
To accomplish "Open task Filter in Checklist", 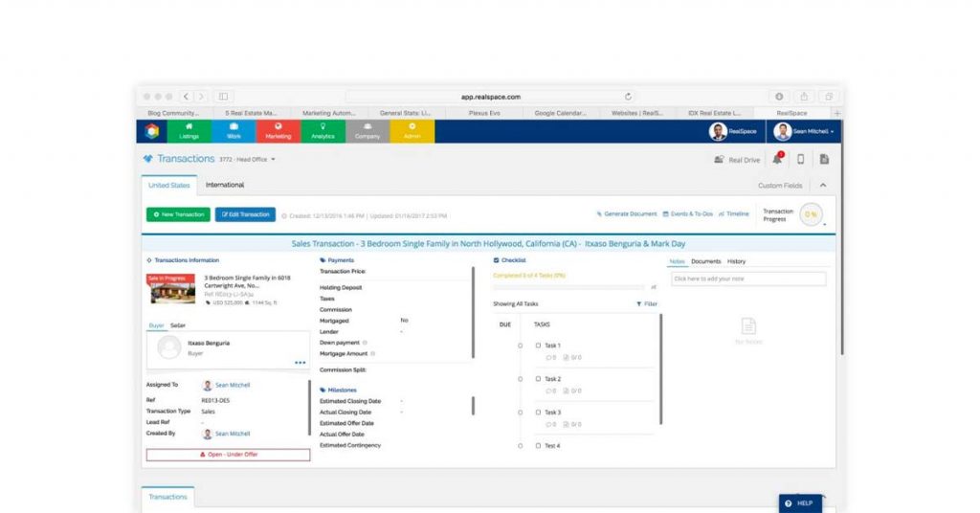I will pos(647,303).
